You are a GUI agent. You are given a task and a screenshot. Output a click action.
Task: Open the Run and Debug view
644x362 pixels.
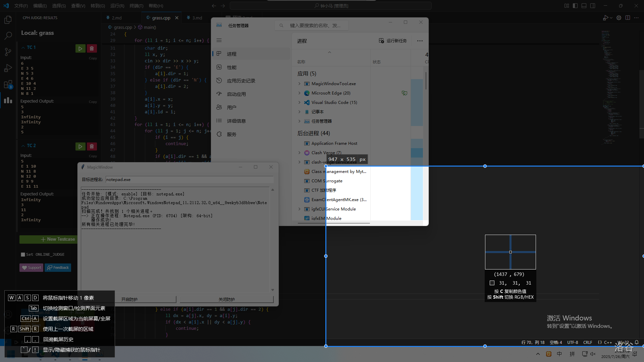8,68
